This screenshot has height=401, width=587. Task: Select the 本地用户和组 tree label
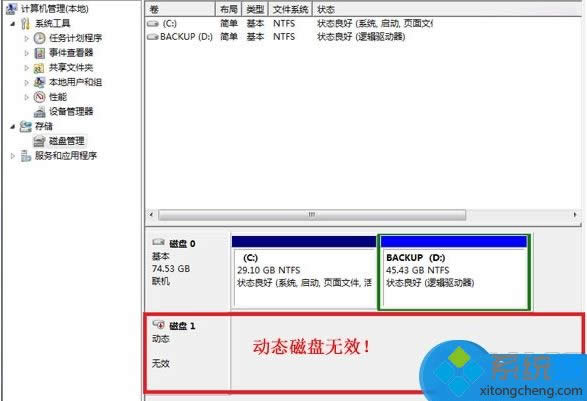[x=76, y=82]
